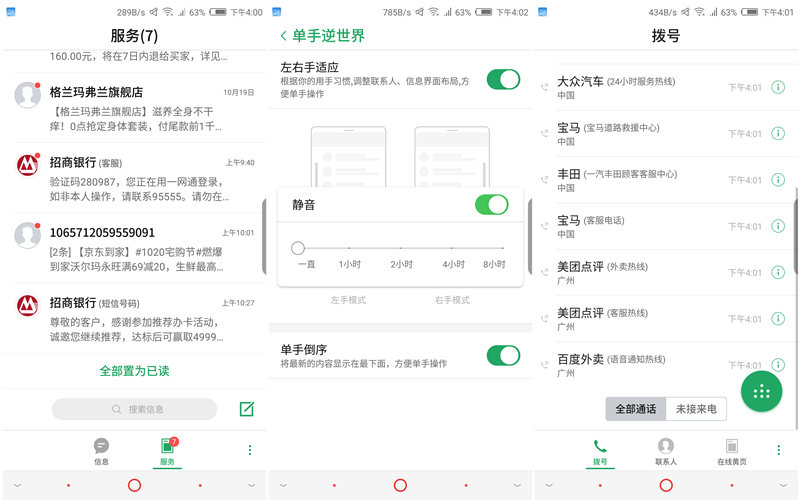Tap home circle in settings screen navigation bar
The width and height of the screenshot is (800, 502).
[x=401, y=485]
